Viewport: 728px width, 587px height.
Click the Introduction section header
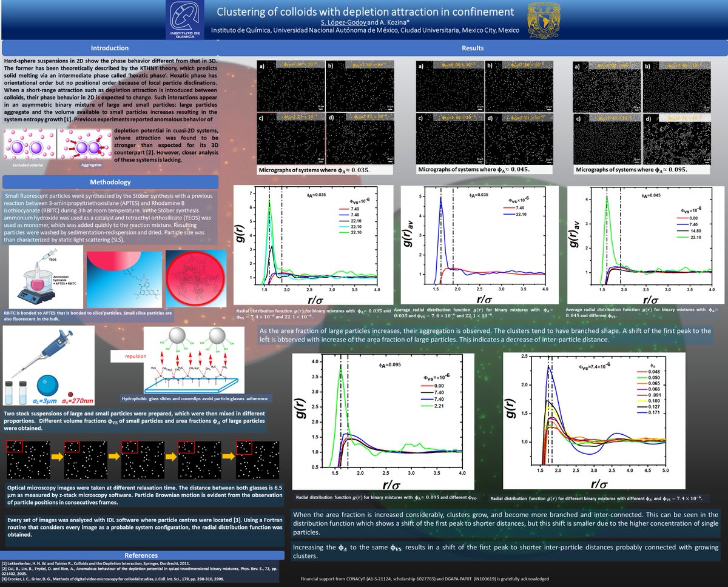pyautogui.click(x=110, y=48)
